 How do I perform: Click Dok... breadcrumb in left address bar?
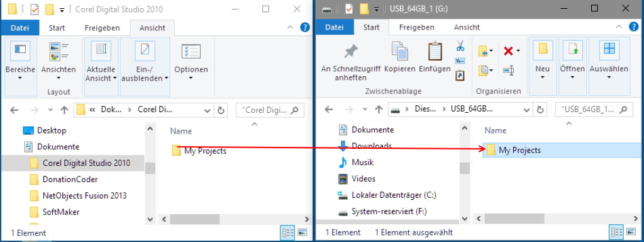(x=111, y=110)
